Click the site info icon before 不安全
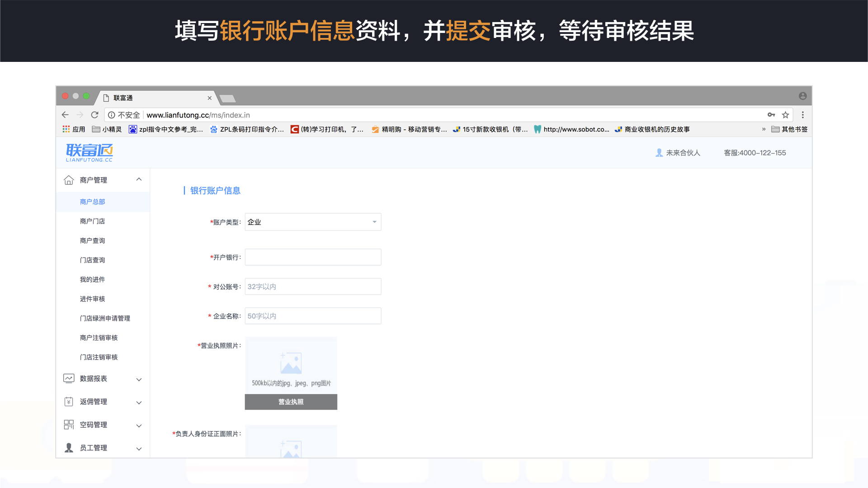Image resolution: width=868 pixels, height=488 pixels. (111, 115)
